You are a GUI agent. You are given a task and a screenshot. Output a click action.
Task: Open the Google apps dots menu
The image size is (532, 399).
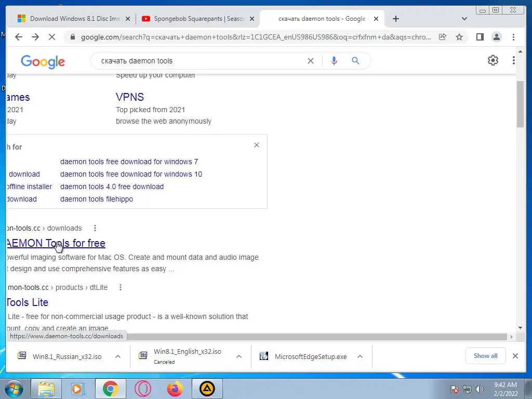pyautogui.click(x=513, y=60)
